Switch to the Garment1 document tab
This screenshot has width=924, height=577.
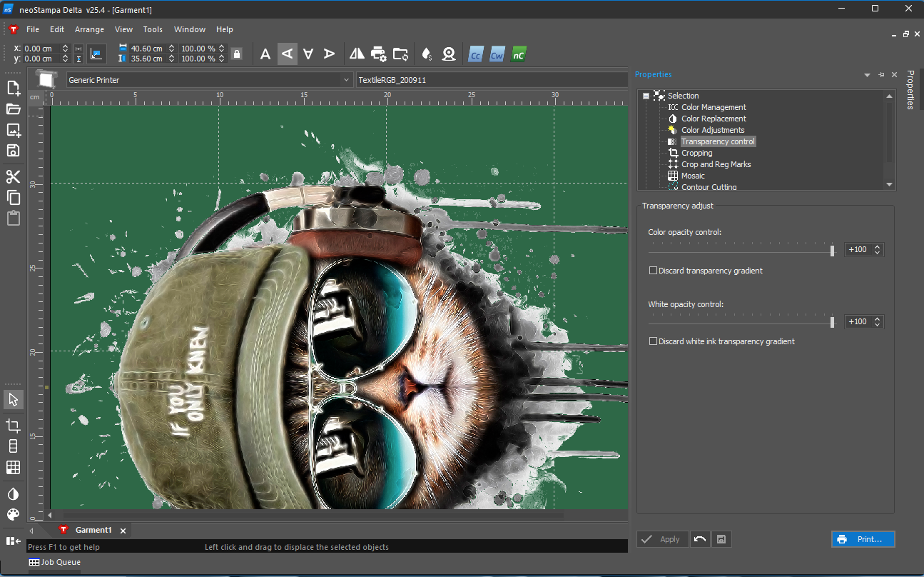click(93, 530)
